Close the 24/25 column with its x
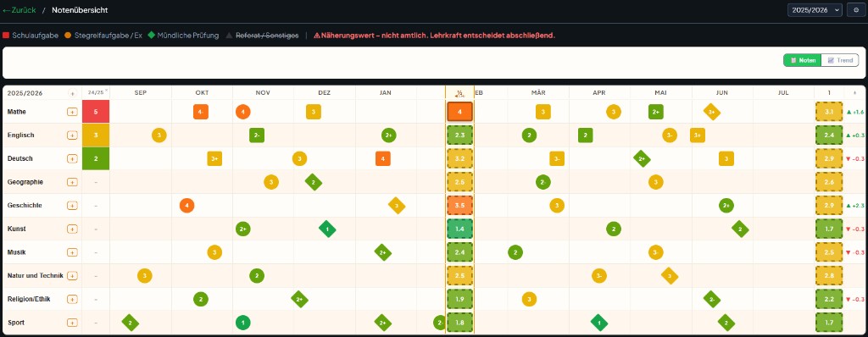The width and height of the screenshot is (868, 337). click(x=106, y=91)
